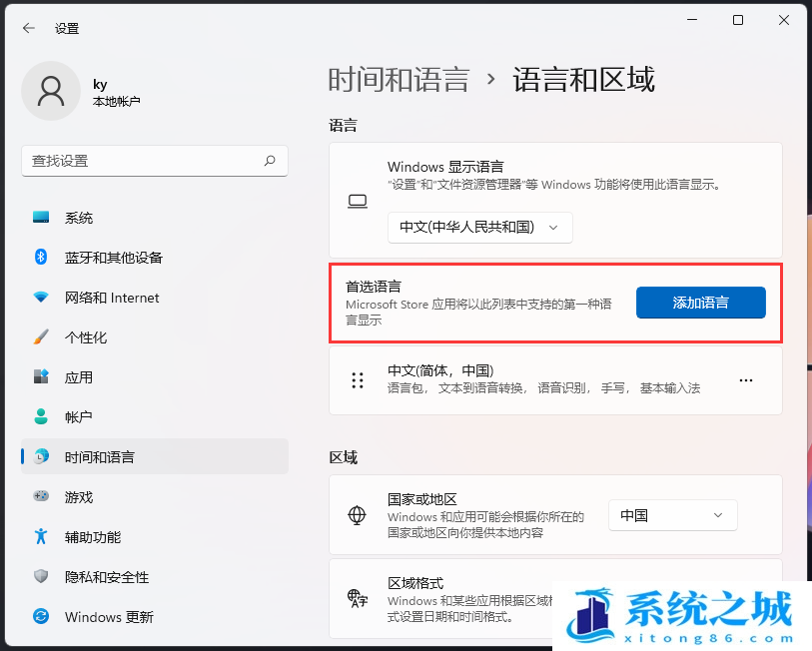
Task: Click the 语言 section heading
Action: pyautogui.click(x=343, y=125)
